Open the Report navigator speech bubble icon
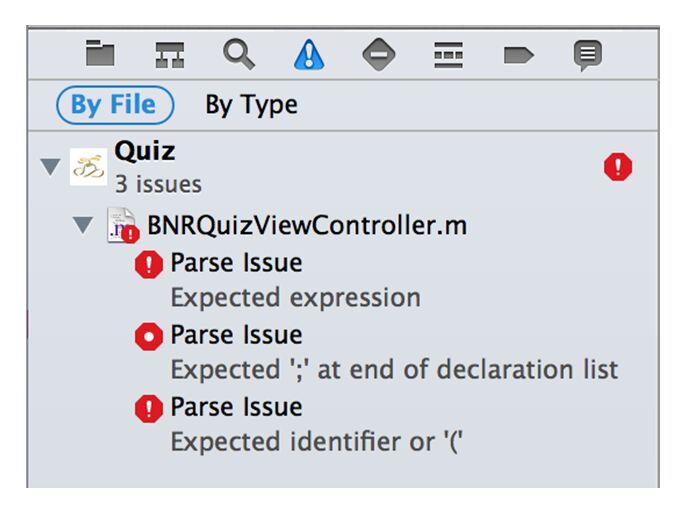 588,55
